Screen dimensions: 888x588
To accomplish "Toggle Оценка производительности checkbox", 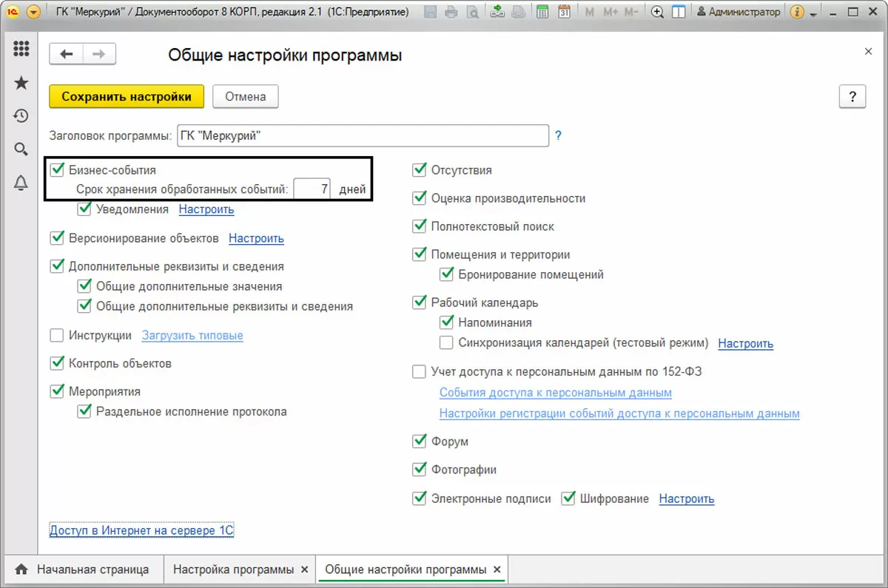I will click(x=420, y=198).
